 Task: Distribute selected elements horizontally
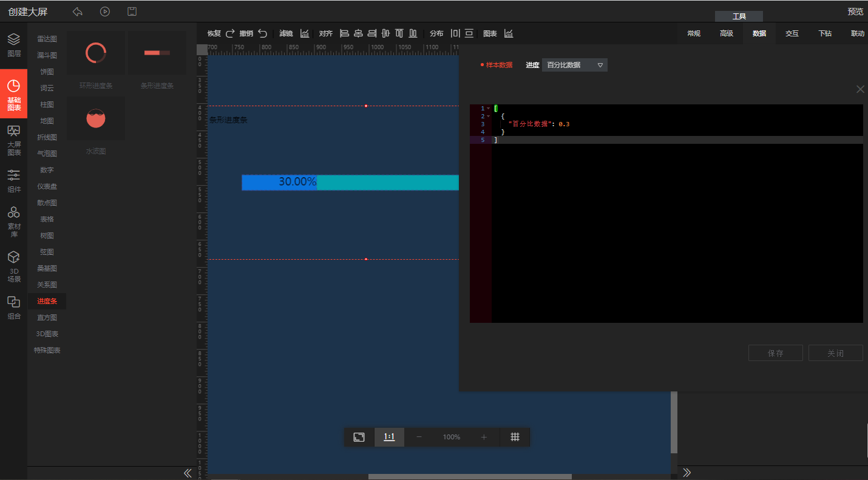(455, 33)
